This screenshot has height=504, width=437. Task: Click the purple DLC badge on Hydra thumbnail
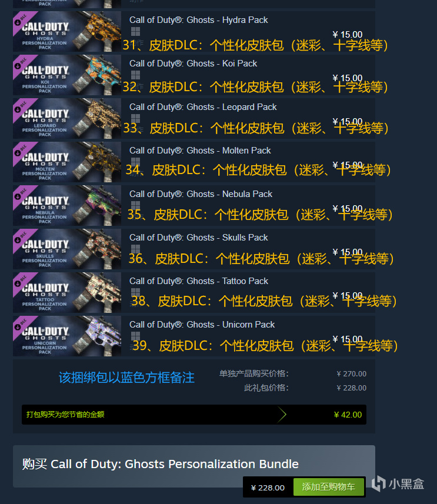(22, 21)
